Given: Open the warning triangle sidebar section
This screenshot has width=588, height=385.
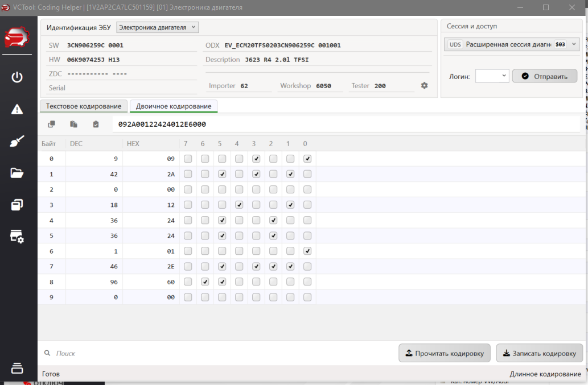Looking at the screenshot, I should [x=17, y=109].
